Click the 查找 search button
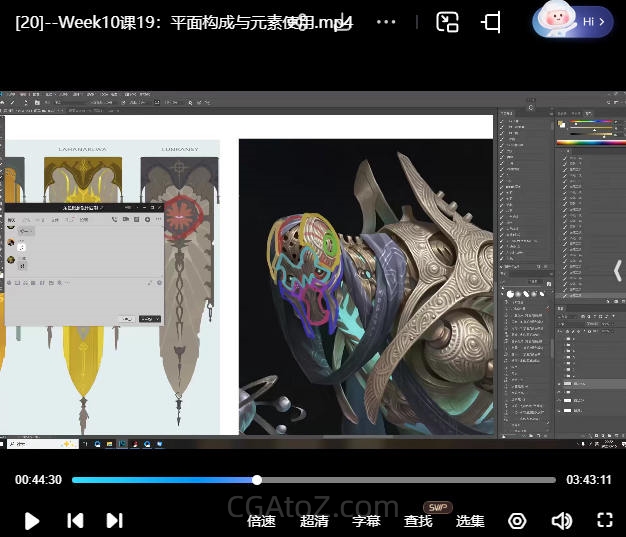The height and width of the screenshot is (537, 626). point(418,520)
